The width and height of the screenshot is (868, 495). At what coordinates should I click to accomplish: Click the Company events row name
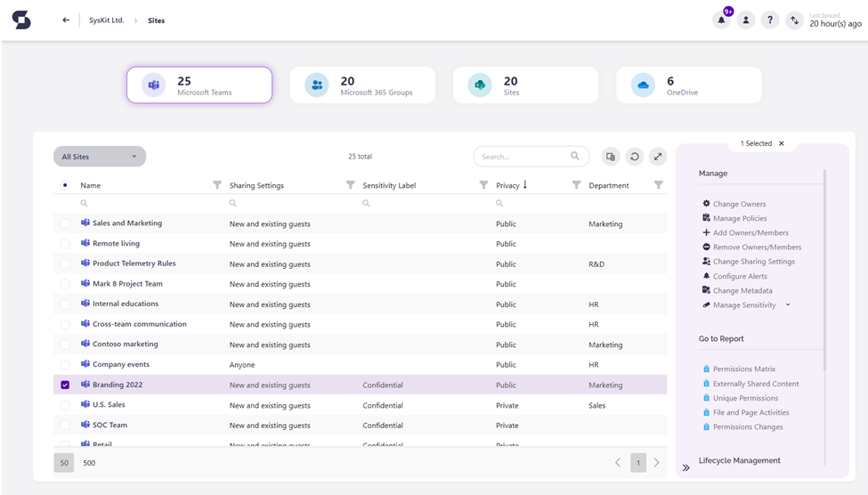[121, 364]
